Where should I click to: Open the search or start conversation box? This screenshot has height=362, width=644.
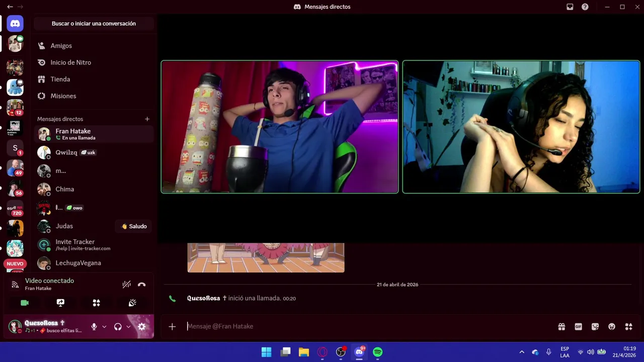tap(94, 24)
